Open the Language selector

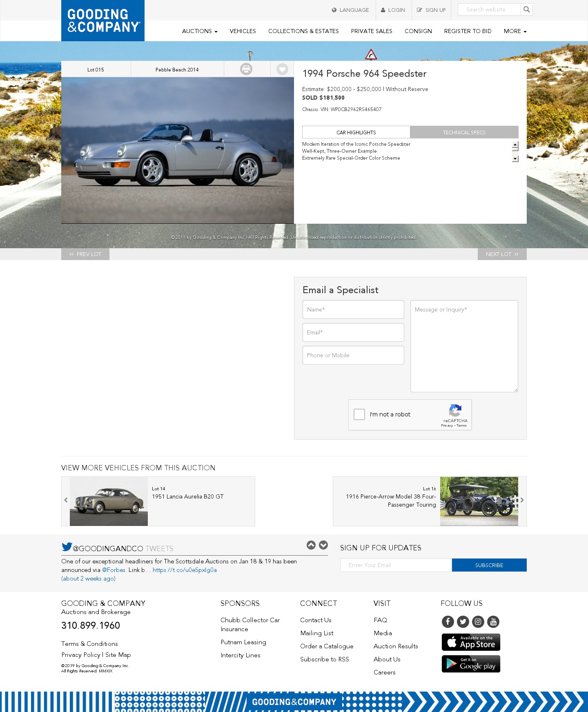coord(350,10)
